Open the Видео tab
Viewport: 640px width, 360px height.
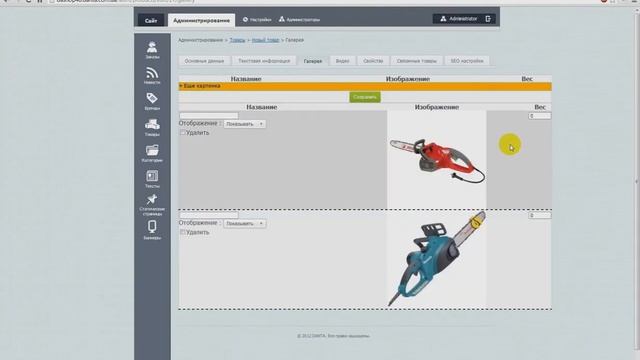pos(342,61)
